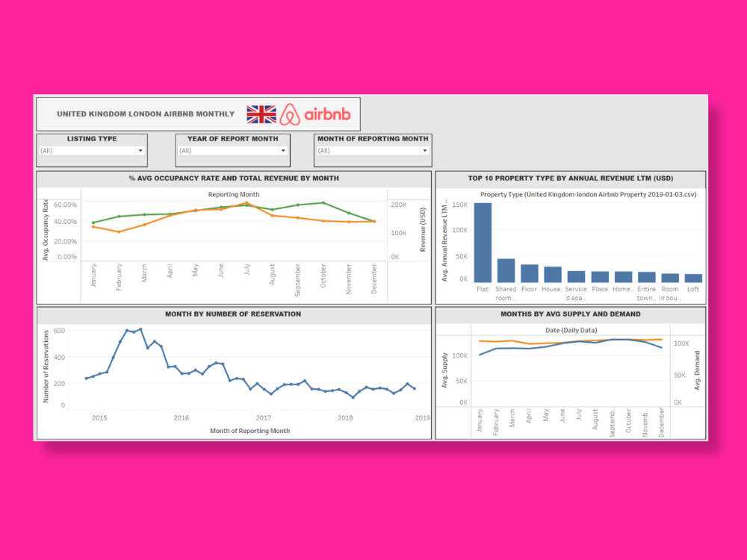The image size is (747, 560).
Task: Click the August label in supply-demand chart
Action: point(595,419)
